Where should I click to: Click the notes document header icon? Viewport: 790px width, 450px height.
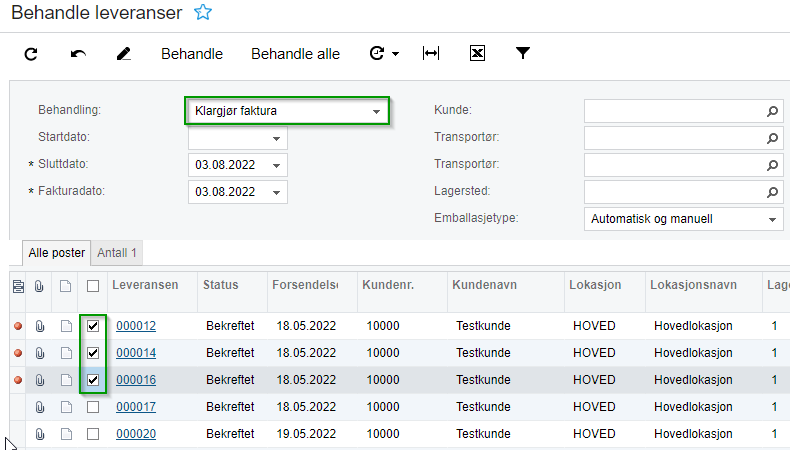[65, 286]
